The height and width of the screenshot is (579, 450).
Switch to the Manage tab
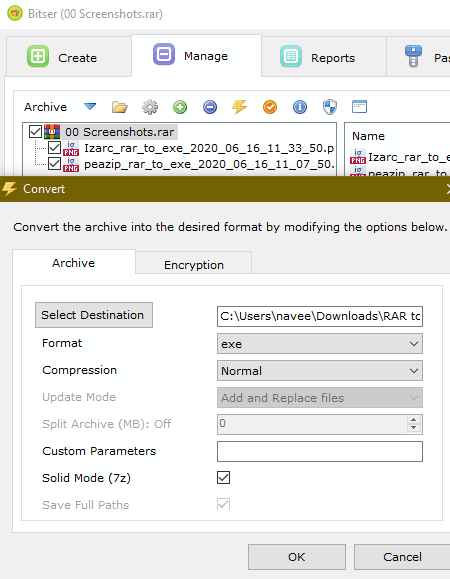click(196, 56)
